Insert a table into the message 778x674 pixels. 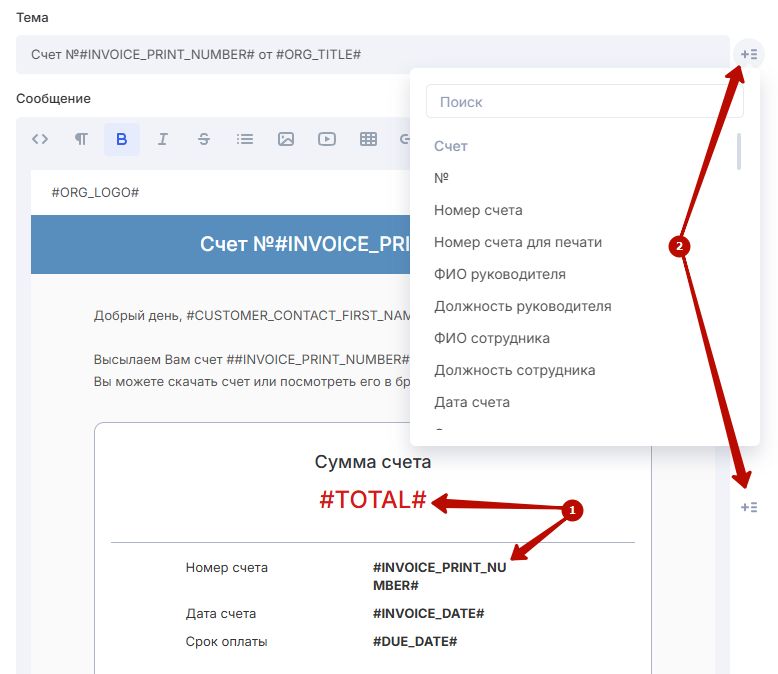tap(368, 139)
